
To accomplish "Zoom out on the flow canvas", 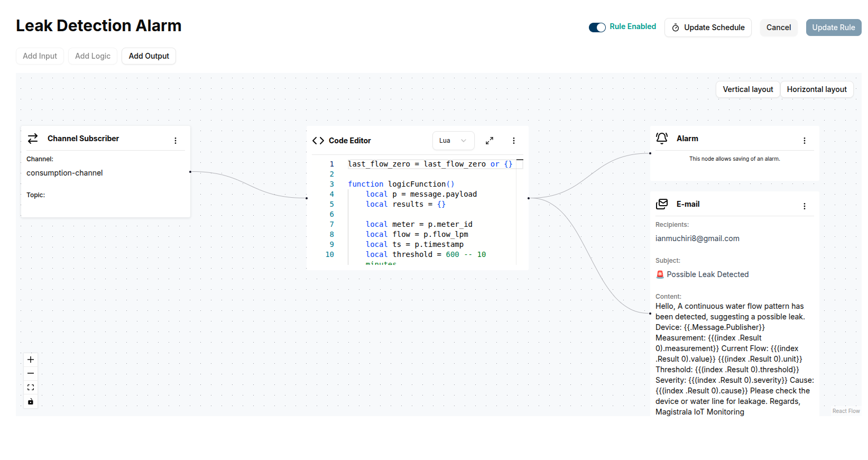I will pos(31,373).
